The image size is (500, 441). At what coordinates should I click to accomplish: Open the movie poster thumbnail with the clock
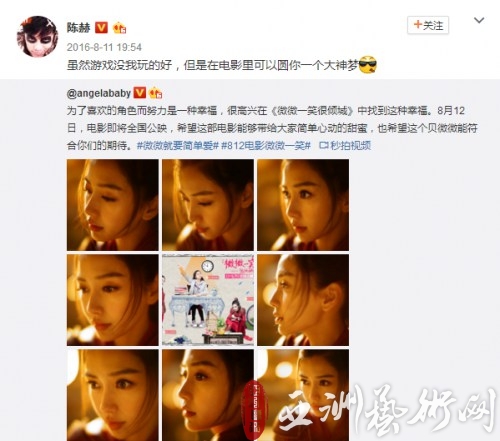tap(208, 300)
